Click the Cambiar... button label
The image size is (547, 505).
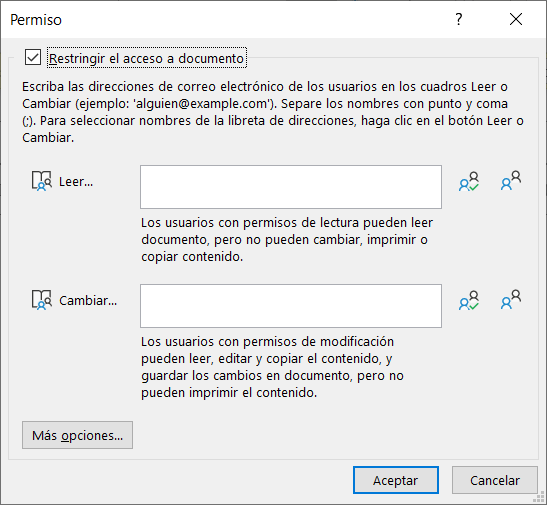pos(88,301)
